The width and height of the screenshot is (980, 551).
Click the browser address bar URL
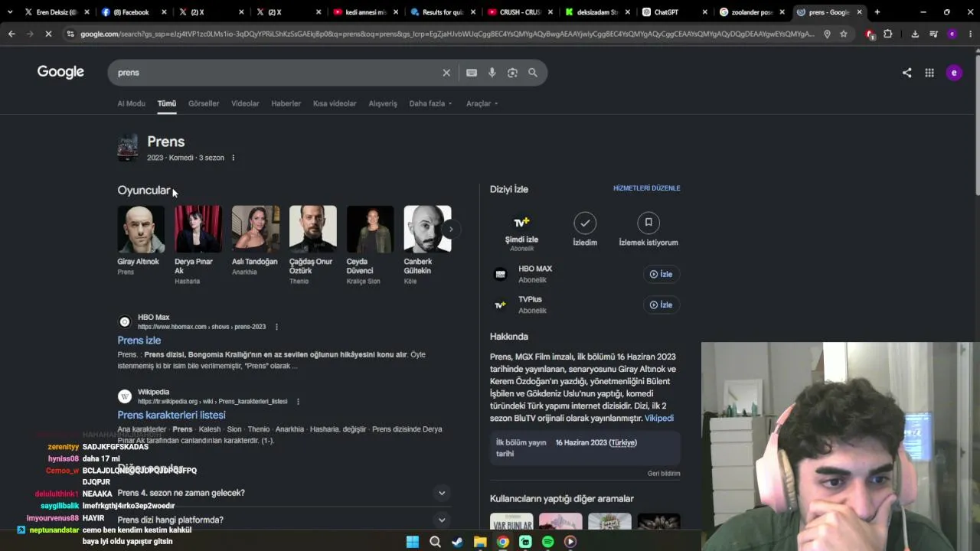point(448,34)
